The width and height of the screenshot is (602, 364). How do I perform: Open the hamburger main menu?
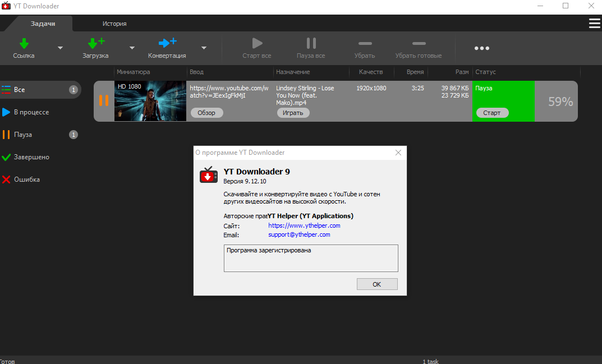tap(594, 23)
